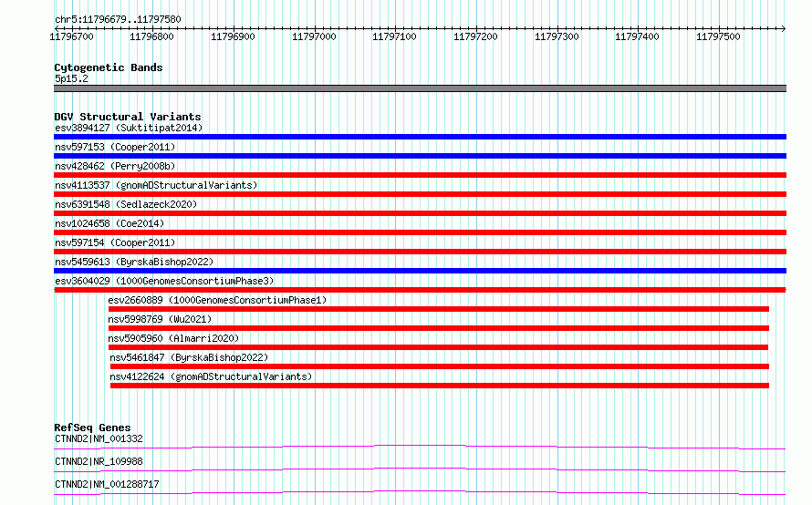Click ruler position 11797300
812x505 pixels.
pyautogui.click(x=557, y=36)
